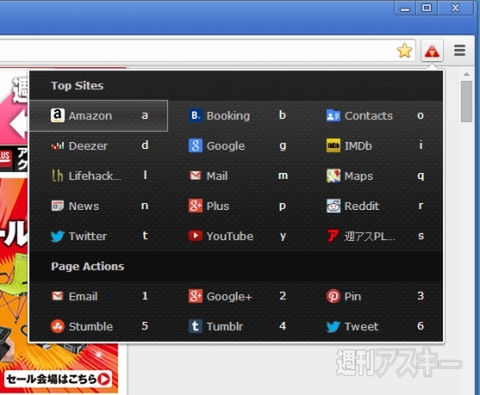Share page via Google+ action icon
The width and height of the screenshot is (480, 395).
[195, 296]
